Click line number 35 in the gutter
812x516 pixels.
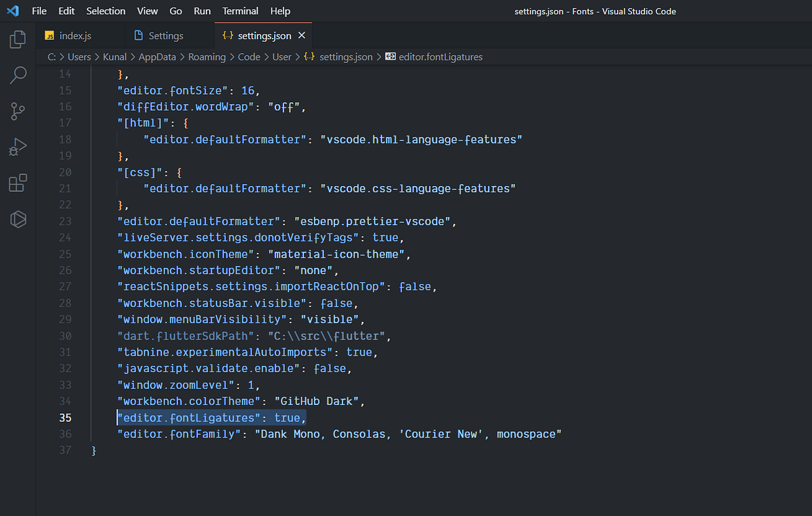click(65, 417)
